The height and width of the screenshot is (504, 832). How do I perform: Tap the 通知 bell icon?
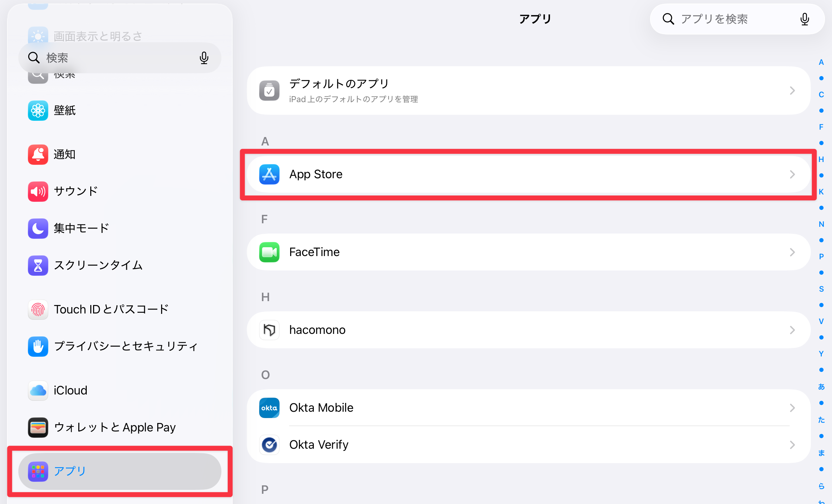pos(38,155)
